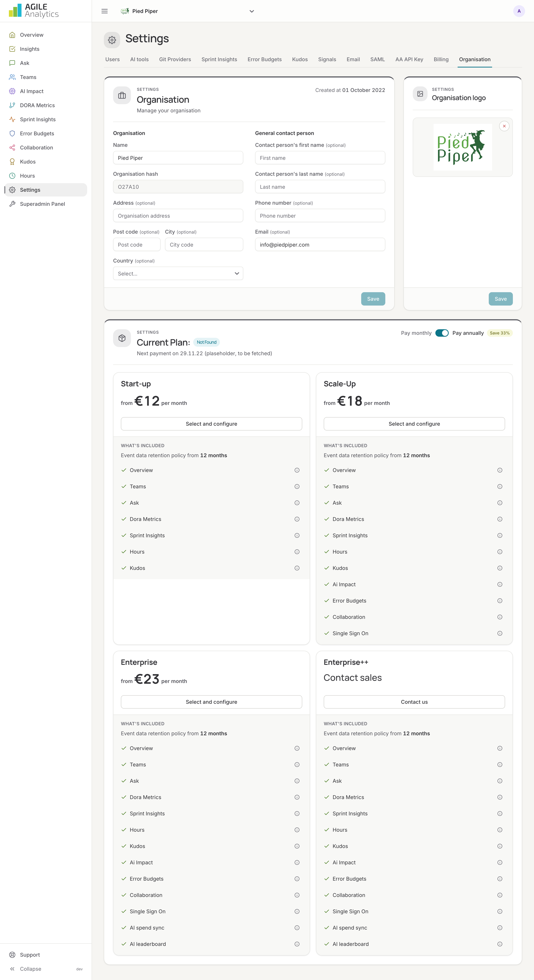Viewport: 534px width, 980px height.
Task: Show info for Start-up Kudos feature
Action: (297, 568)
